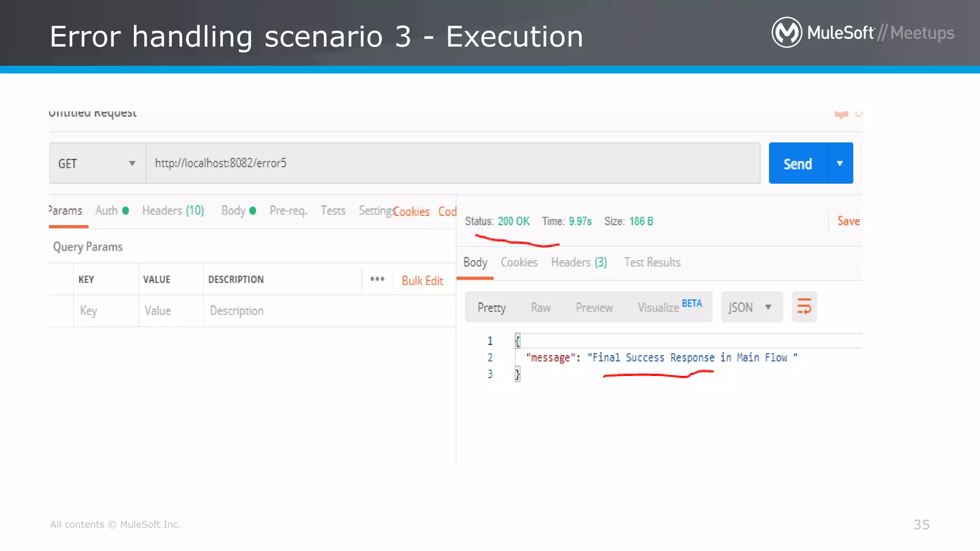Screen dimensions: 980x551
Task: Click the Query Params heading
Action: [x=88, y=247]
